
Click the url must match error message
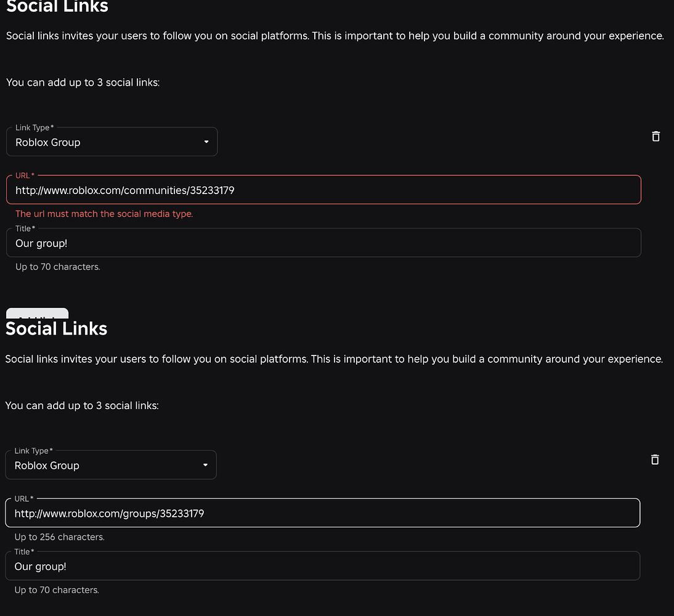tap(104, 214)
